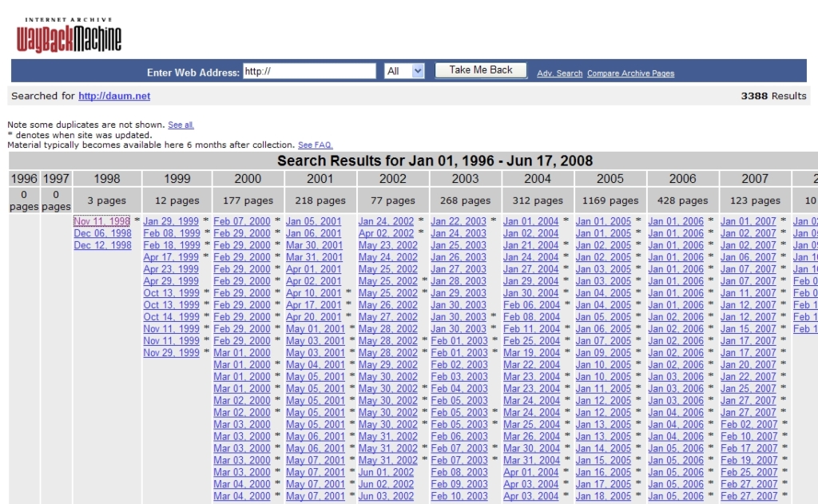Open the May 01, 2001 snapshot

pyautogui.click(x=315, y=329)
